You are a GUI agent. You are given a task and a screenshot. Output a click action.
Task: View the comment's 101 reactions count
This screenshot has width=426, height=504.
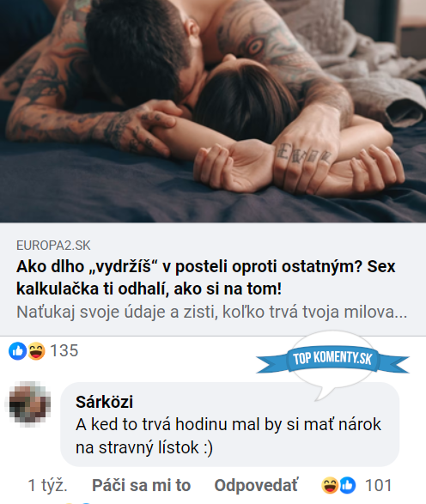click(379, 485)
